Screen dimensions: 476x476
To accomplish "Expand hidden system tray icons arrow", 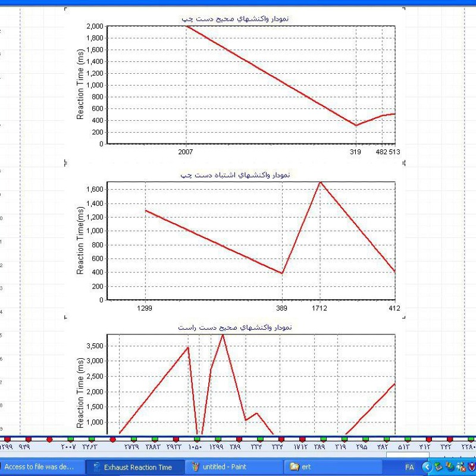I will (427, 467).
